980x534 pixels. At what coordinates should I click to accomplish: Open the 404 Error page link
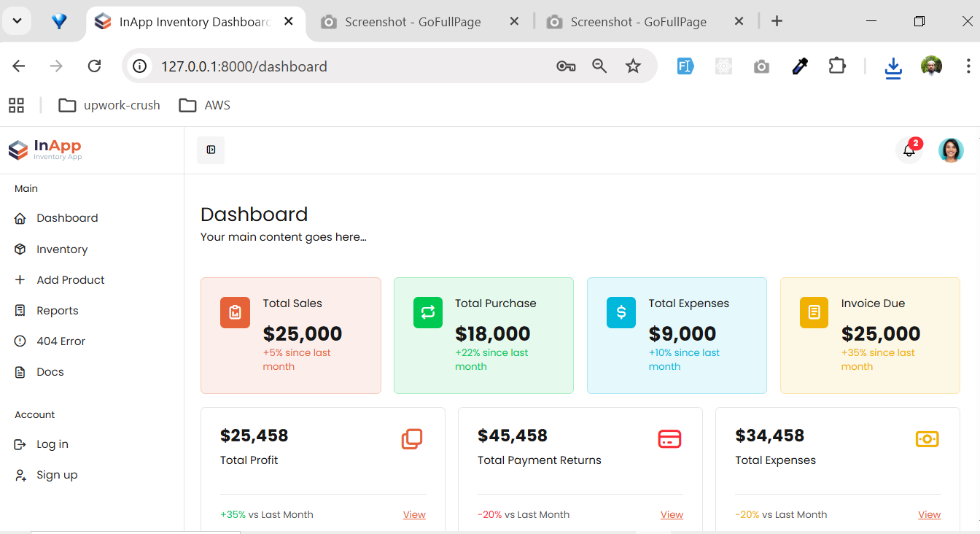tap(61, 341)
